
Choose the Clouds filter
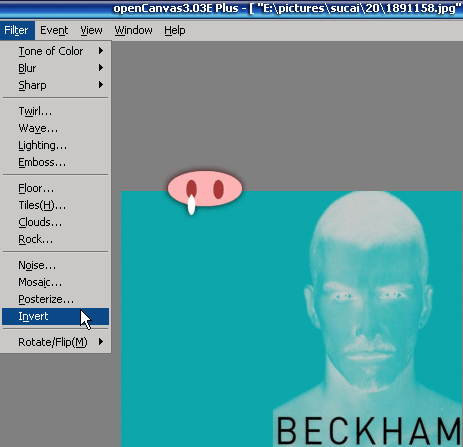coord(55,222)
